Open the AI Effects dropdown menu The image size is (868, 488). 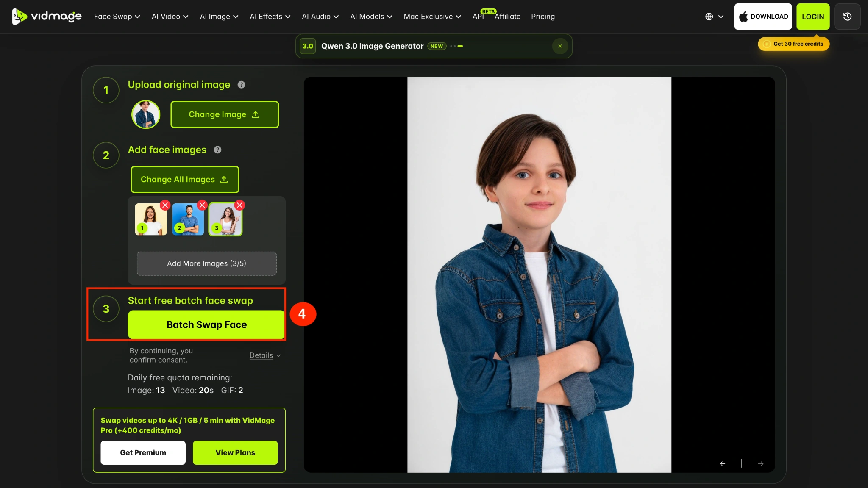pyautogui.click(x=270, y=17)
